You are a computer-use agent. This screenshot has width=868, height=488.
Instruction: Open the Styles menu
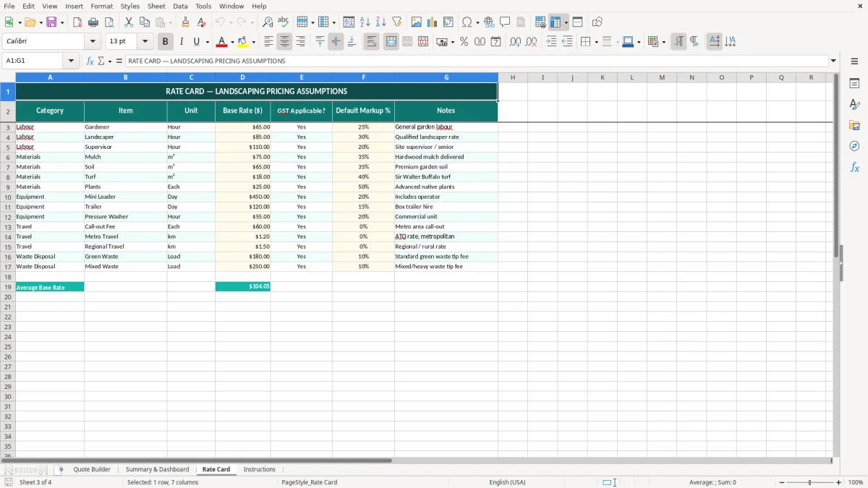(130, 6)
